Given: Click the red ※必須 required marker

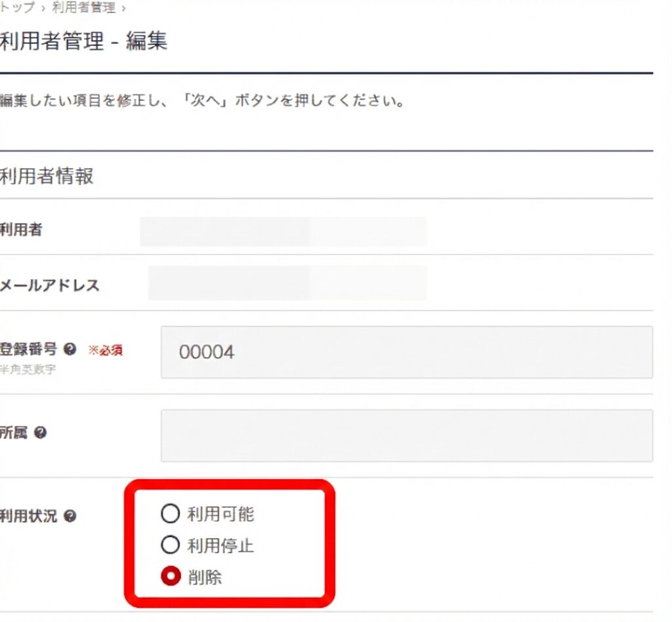Looking at the screenshot, I should pyautogui.click(x=105, y=350).
